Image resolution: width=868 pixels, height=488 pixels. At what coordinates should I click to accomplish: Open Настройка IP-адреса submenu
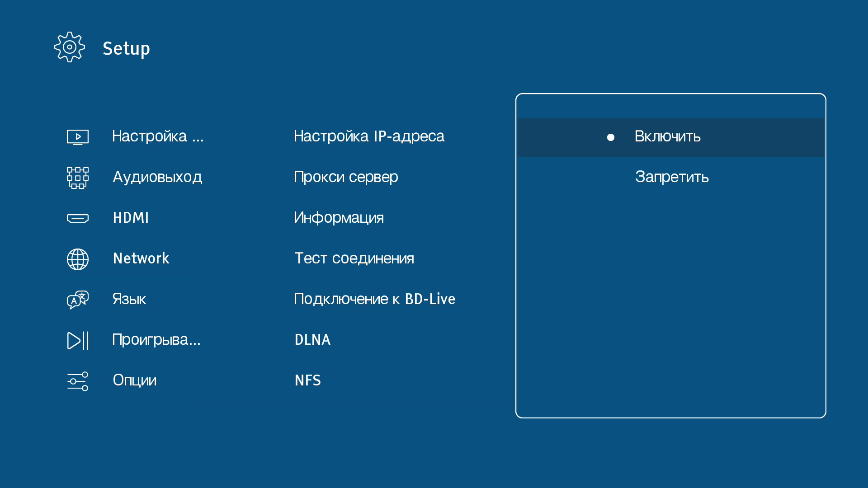coord(369,136)
